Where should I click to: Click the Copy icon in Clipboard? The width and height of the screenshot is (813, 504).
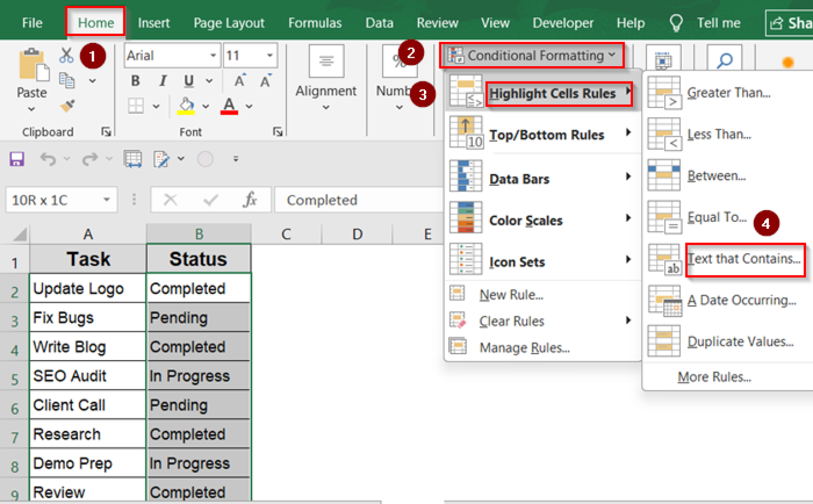(x=67, y=80)
